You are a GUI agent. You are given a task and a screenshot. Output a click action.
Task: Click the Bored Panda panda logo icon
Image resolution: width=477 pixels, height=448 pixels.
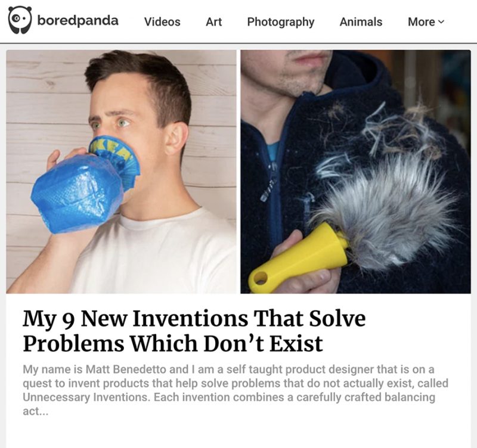[20, 20]
